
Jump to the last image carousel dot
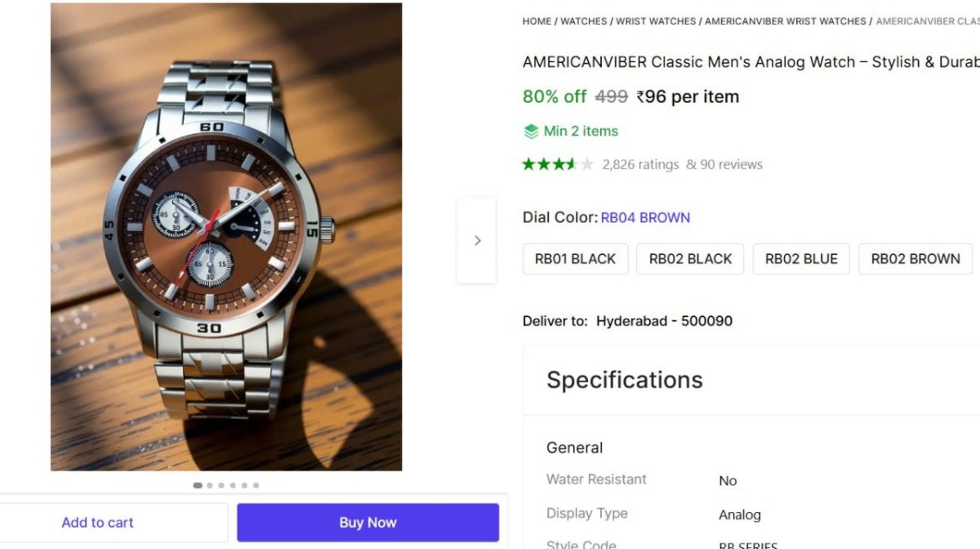coord(256,485)
